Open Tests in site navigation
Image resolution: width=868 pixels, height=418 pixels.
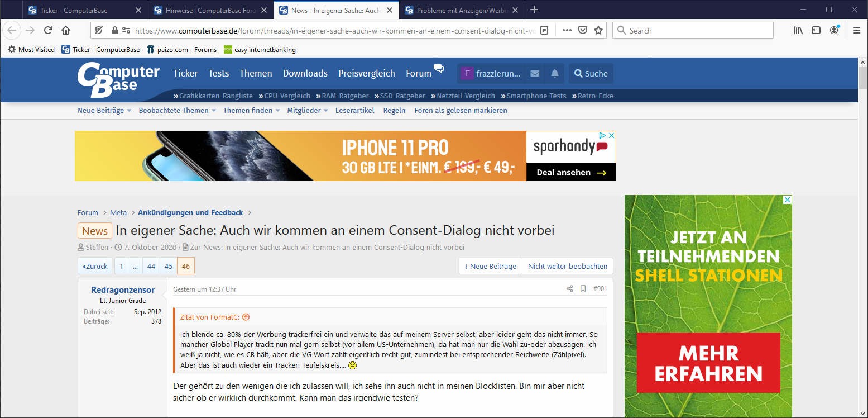coord(219,73)
